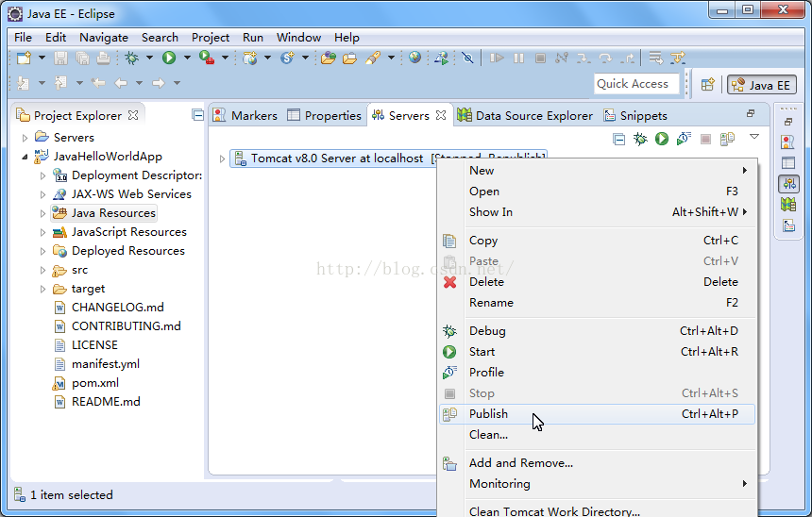
Task: Click the Print toolbar icon
Action: click(104, 58)
